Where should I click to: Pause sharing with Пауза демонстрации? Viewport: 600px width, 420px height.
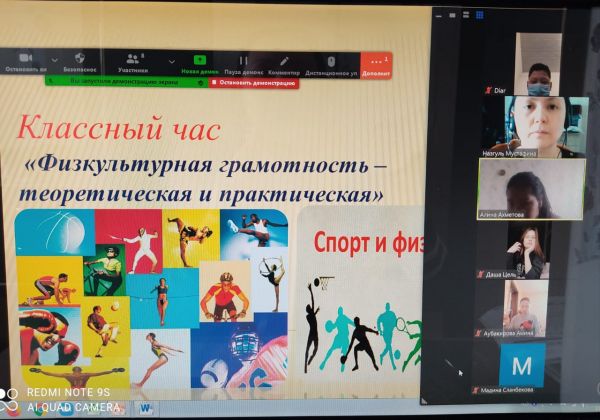pos(243,61)
